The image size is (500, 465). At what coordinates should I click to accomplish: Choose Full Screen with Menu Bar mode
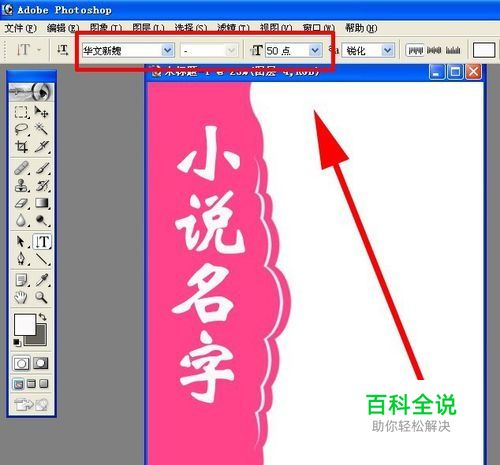[x=31, y=384]
